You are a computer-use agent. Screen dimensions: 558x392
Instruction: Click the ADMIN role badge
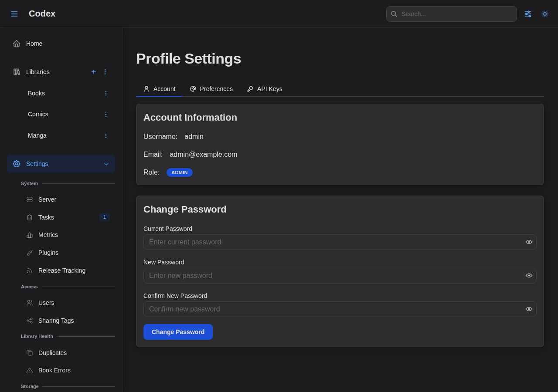pos(180,172)
